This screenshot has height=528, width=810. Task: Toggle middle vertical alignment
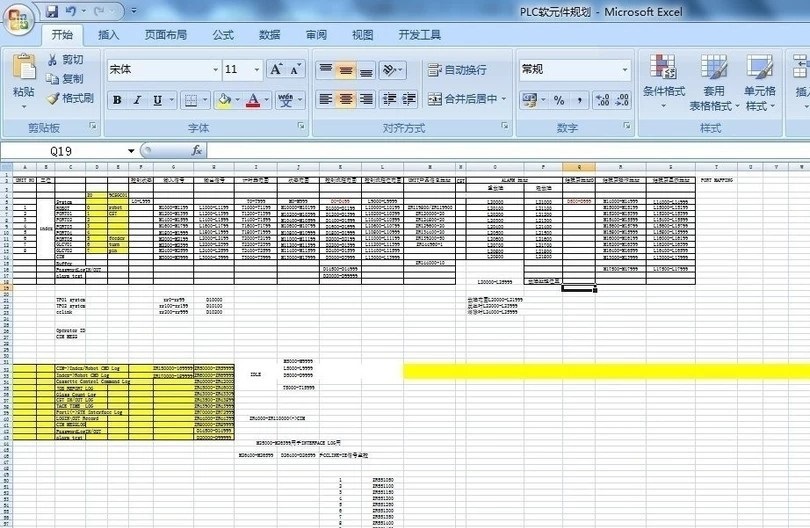(x=346, y=70)
